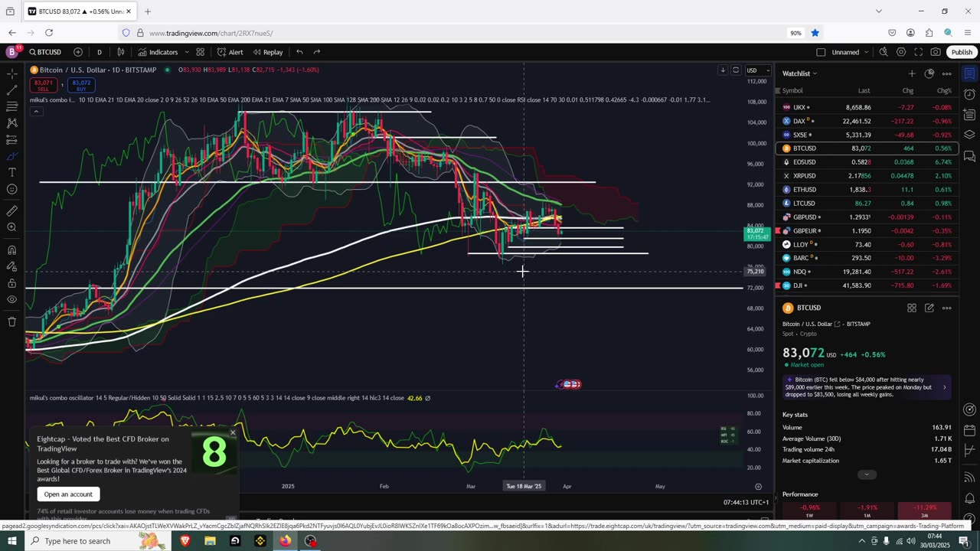The image size is (980, 551).
Task: Undo the last chart action
Action: click(x=299, y=52)
